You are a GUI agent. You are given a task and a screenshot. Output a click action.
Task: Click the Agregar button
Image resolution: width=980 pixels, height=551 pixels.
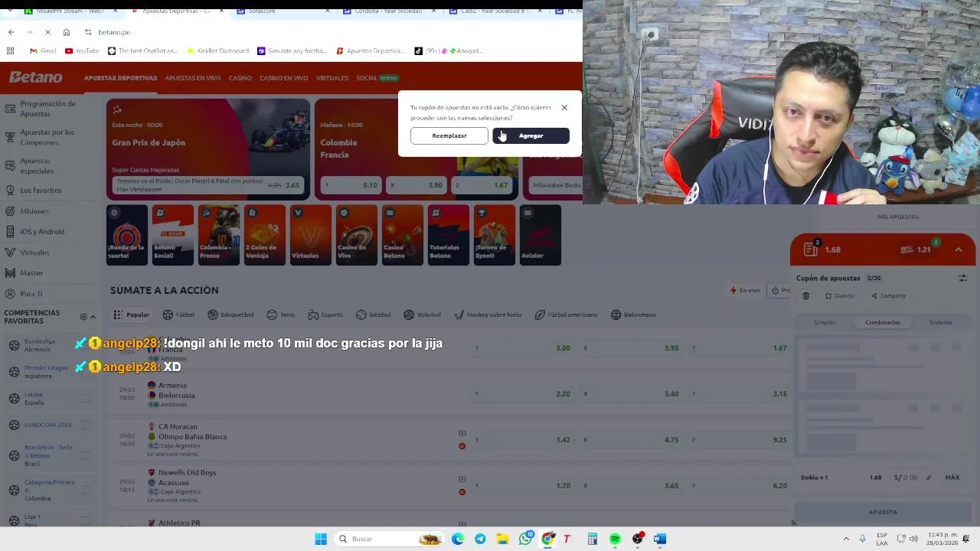(531, 135)
